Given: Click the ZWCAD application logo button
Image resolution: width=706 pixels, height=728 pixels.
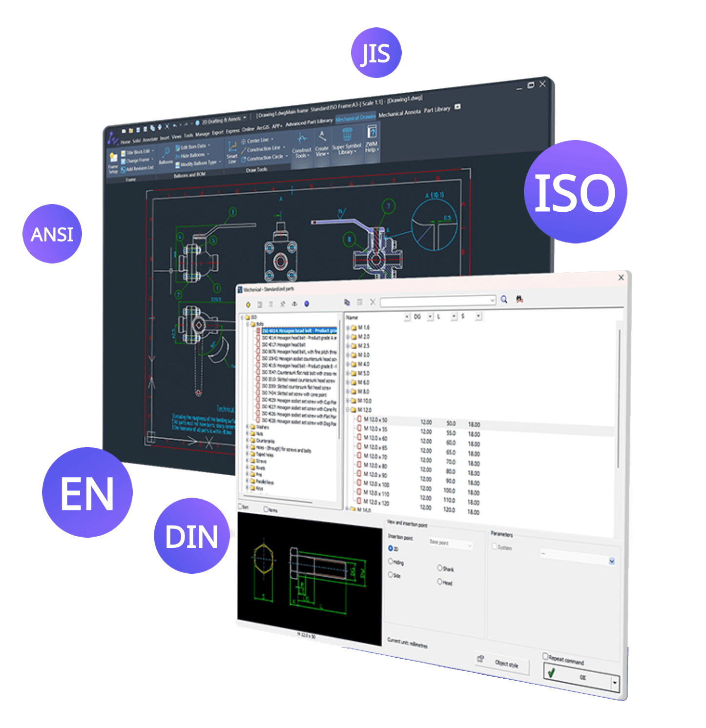Looking at the screenshot, I should pos(113,139).
